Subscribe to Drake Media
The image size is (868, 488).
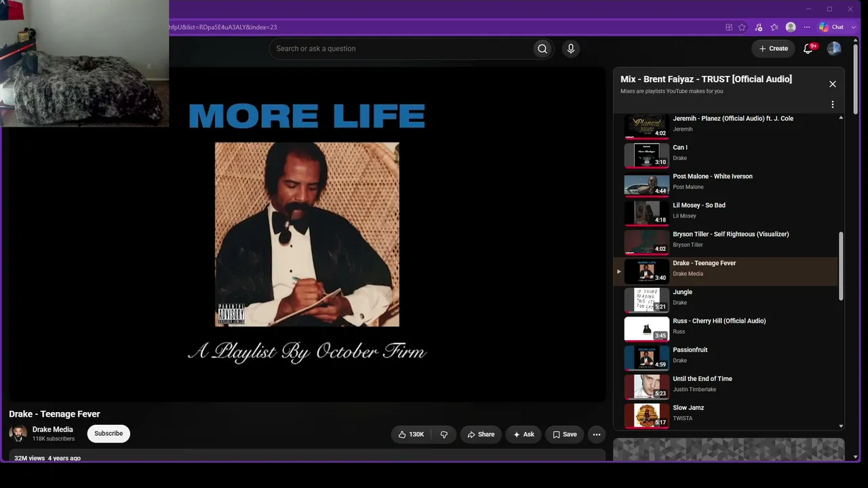click(x=108, y=434)
